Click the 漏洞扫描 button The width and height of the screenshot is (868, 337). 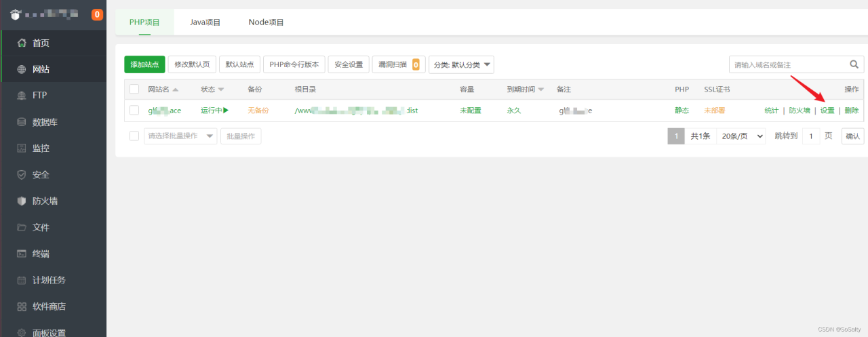tap(399, 64)
